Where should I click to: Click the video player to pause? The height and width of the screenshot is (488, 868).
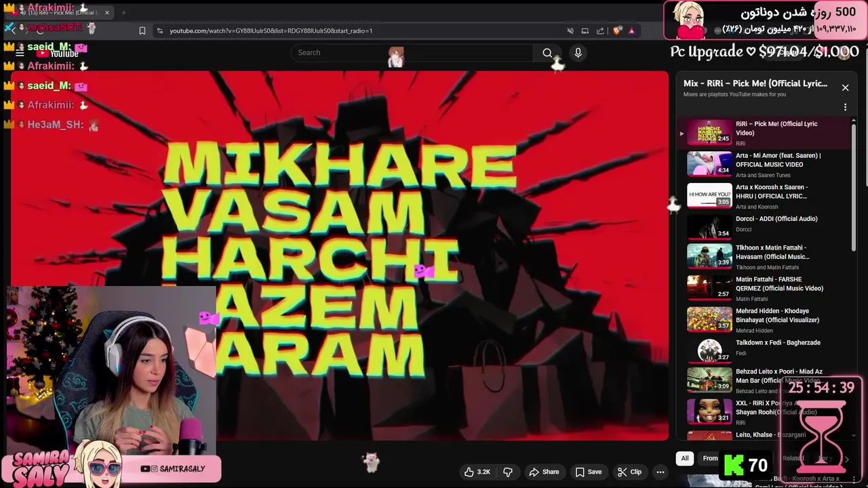pyautogui.click(x=339, y=256)
